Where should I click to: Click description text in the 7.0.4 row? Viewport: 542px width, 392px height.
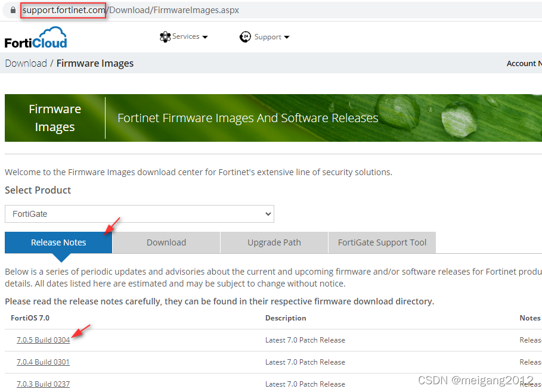coord(305,362)
